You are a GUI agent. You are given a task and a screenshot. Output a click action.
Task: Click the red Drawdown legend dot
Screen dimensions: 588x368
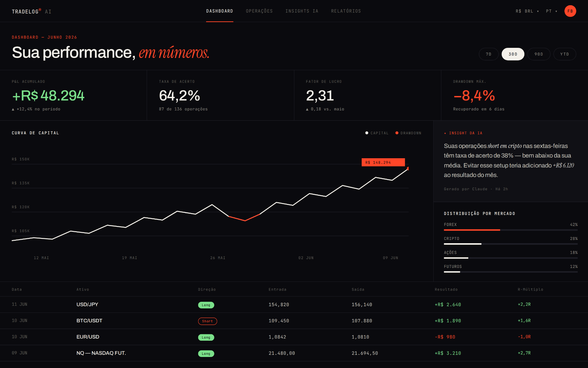click(397, 133)
